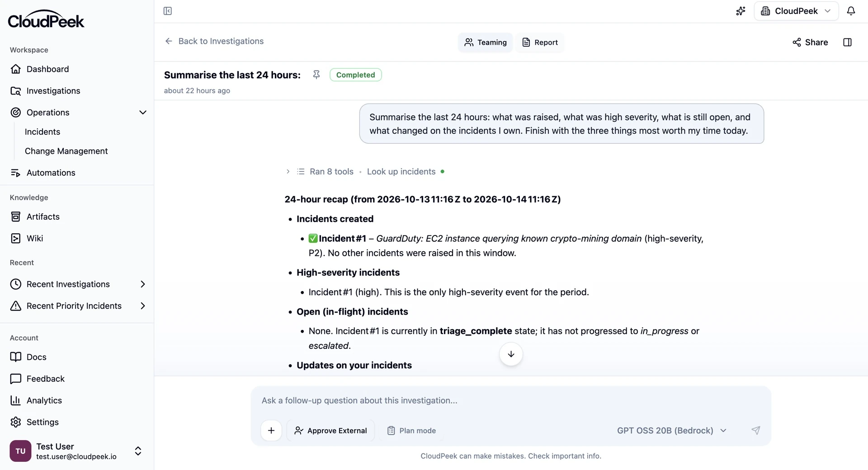Share this investigation

point(810,42)
